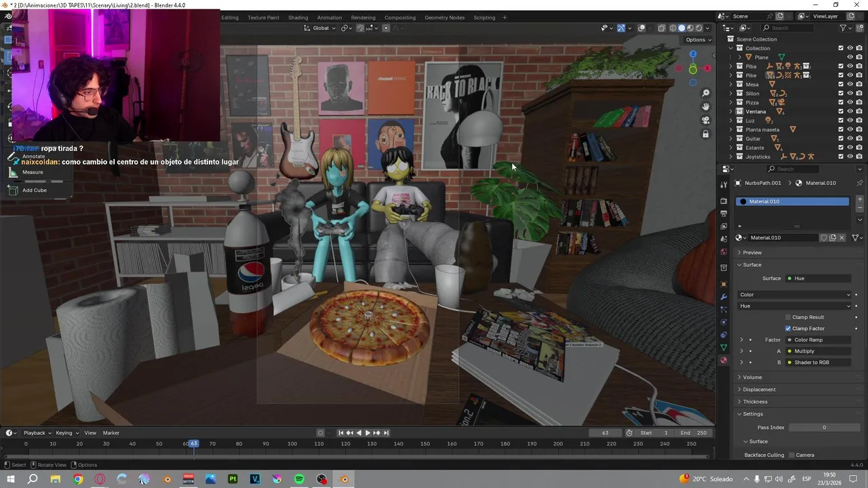The image size is (868, 488).
Task: Expand the Preview panel
Action: point(752,253)
